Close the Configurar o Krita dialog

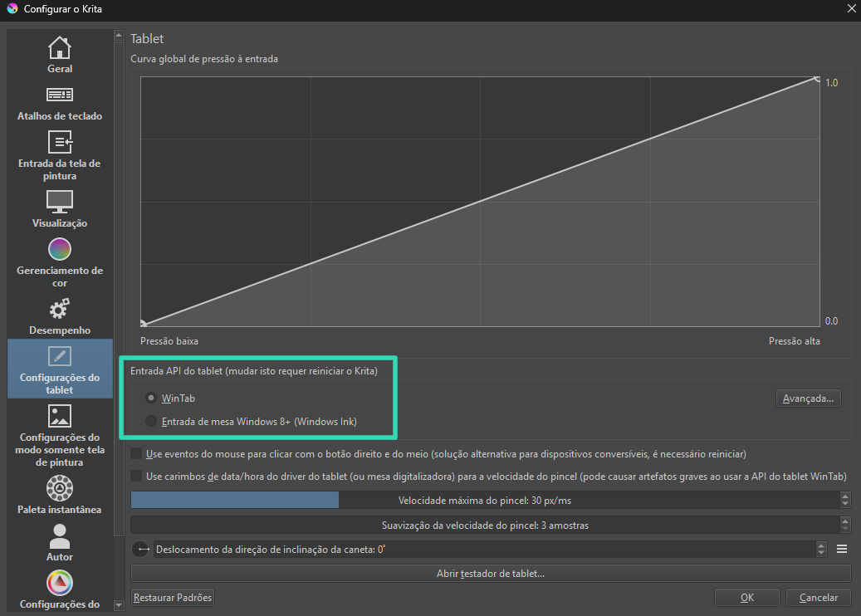(851, 9)
